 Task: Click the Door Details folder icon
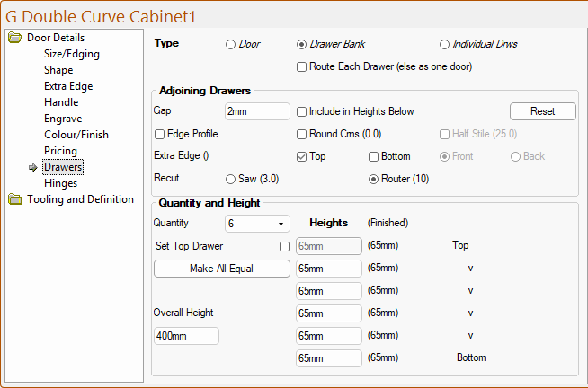tap(14, 38)
